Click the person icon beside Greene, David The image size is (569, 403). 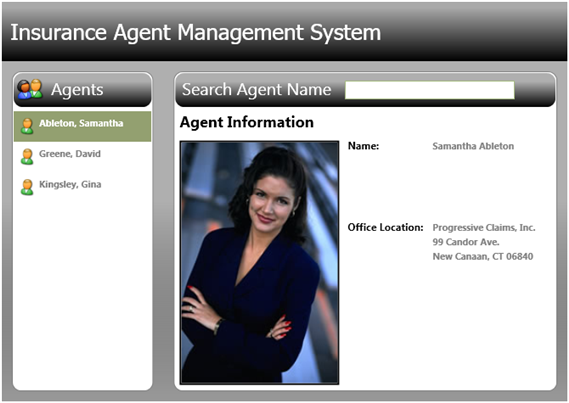(x=27, y=157)
